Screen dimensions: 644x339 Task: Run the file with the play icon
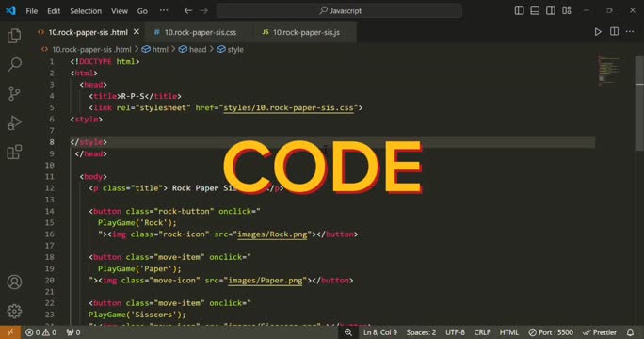(x=598, y=32)
